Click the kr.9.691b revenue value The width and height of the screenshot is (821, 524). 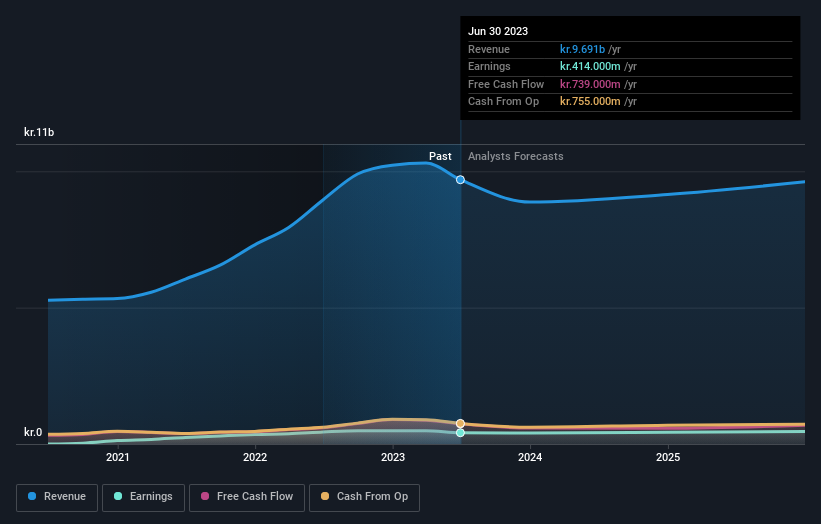click(x=582, y=49)
